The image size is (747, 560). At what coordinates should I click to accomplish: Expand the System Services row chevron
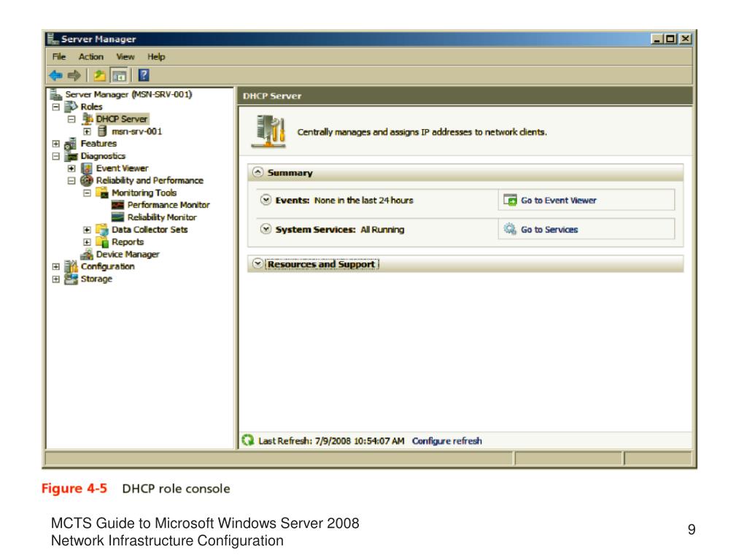tap(266, 229)
